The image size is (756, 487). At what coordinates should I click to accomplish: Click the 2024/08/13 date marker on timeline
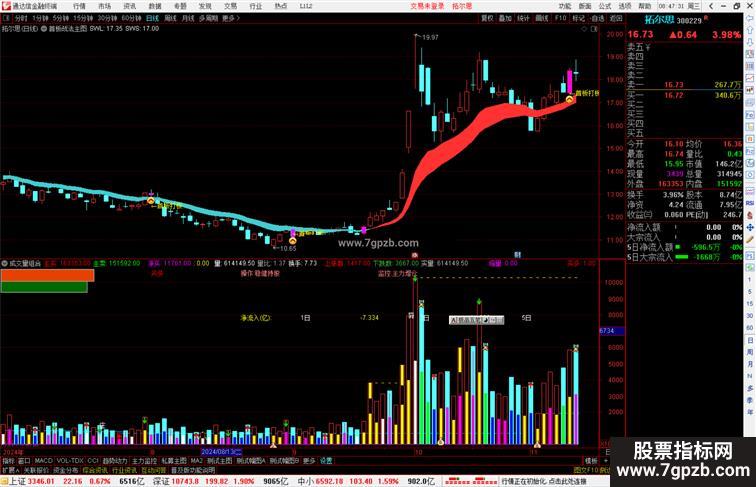click(221, 452)
